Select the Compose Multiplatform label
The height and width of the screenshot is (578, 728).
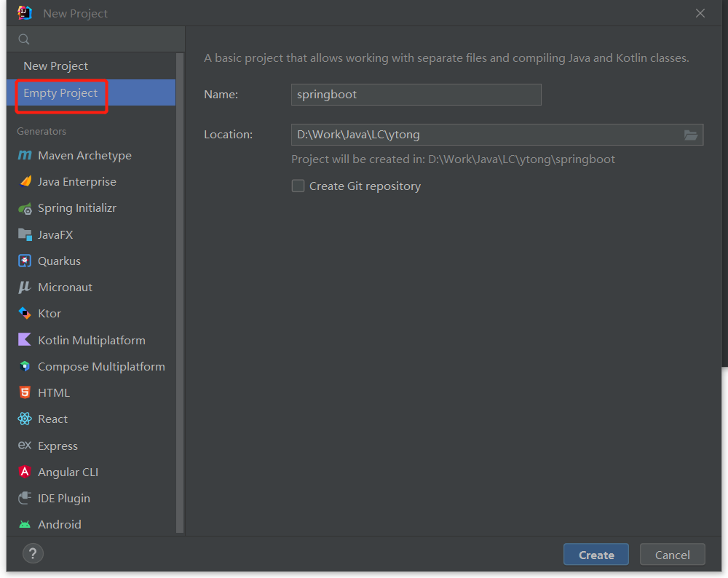(x=101, y=367)
